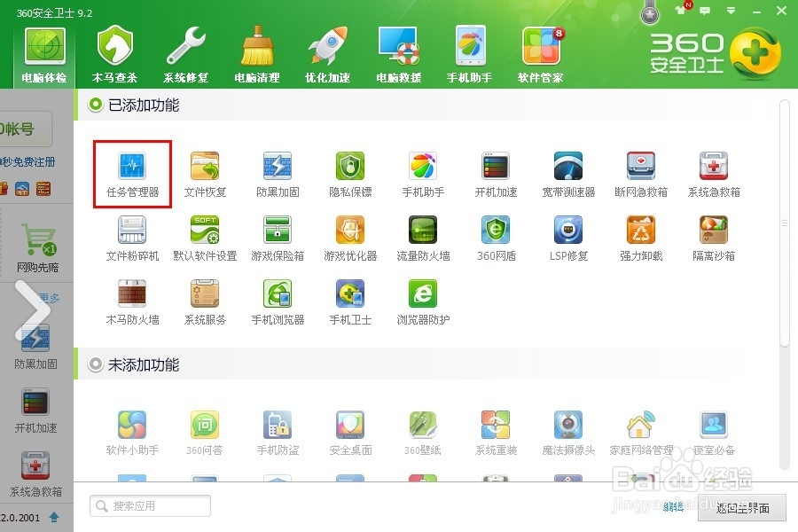798x532 pixels.
Task: Click the 帐号 login button
Action: (x=25, y=129)
